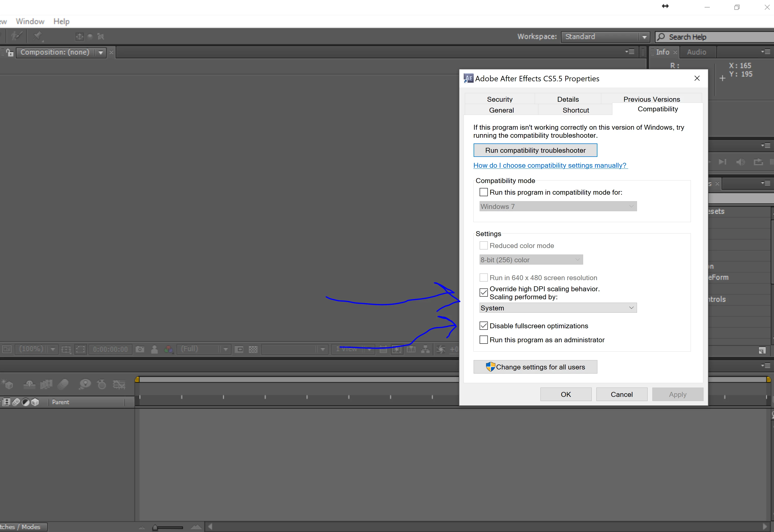The width and height of the screenshot is (774, 532).
Task: Check Run this program as an administrator
Action: pos(483,340)
